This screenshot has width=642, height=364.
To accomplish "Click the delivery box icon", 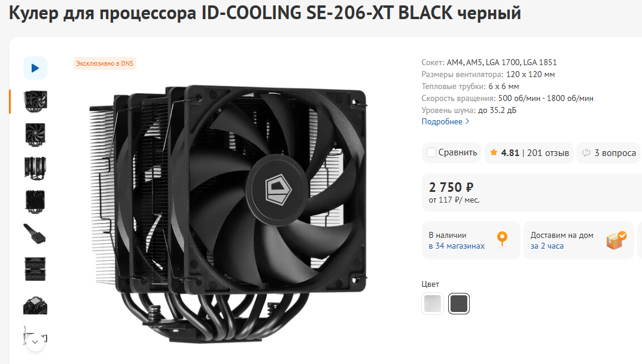I will (616, 240).
